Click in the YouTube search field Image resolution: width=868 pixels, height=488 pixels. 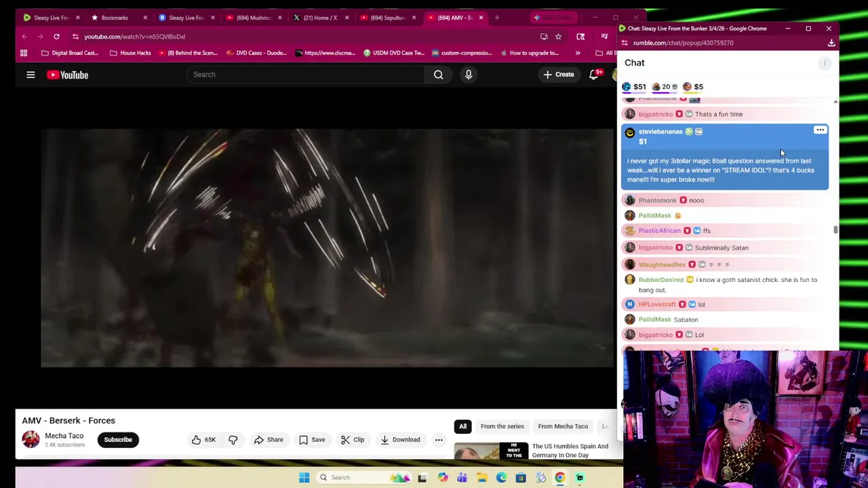[305, 75]
